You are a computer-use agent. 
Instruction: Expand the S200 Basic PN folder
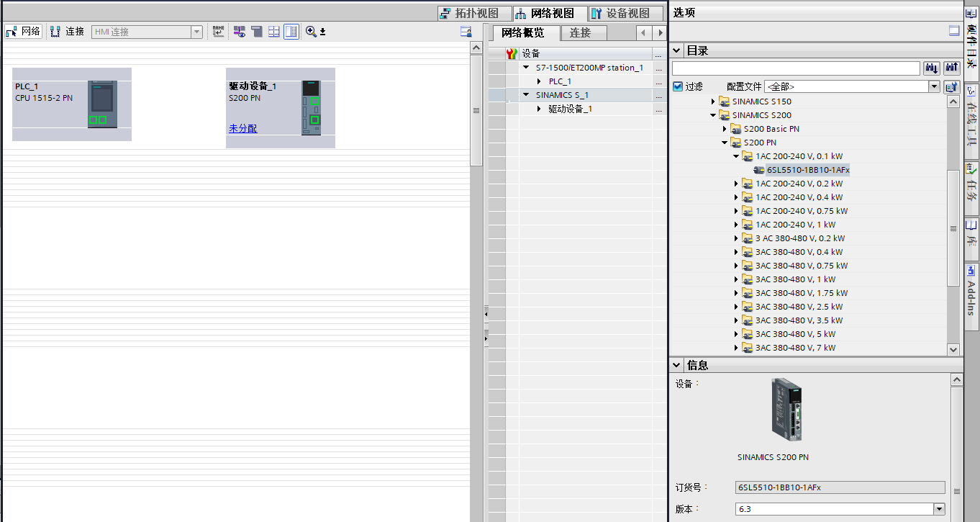725,129
